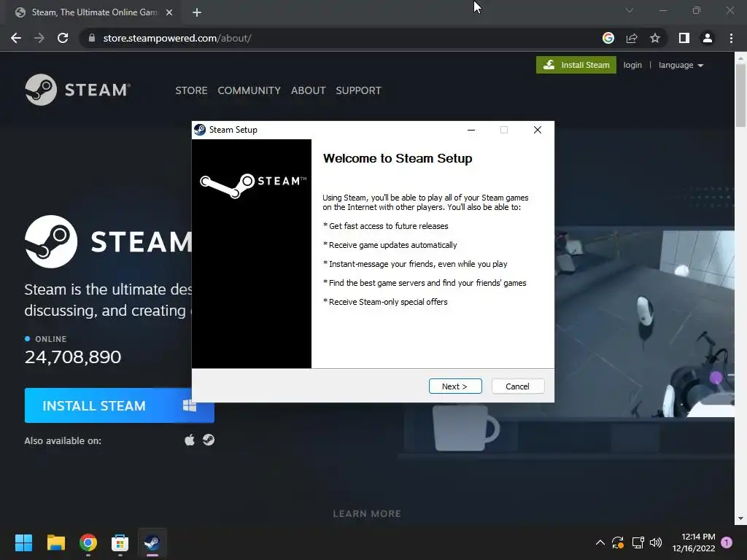View site lock information icon

(91, 38)
